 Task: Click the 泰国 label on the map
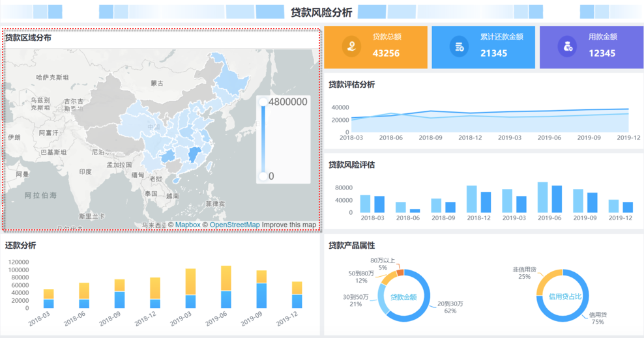(x=151, y=193)
